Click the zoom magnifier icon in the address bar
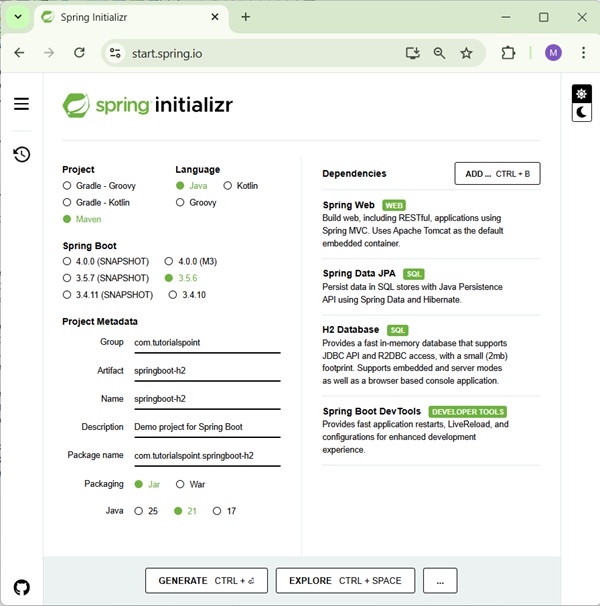Viewport: 600px width, 606px height. (439, 53)
